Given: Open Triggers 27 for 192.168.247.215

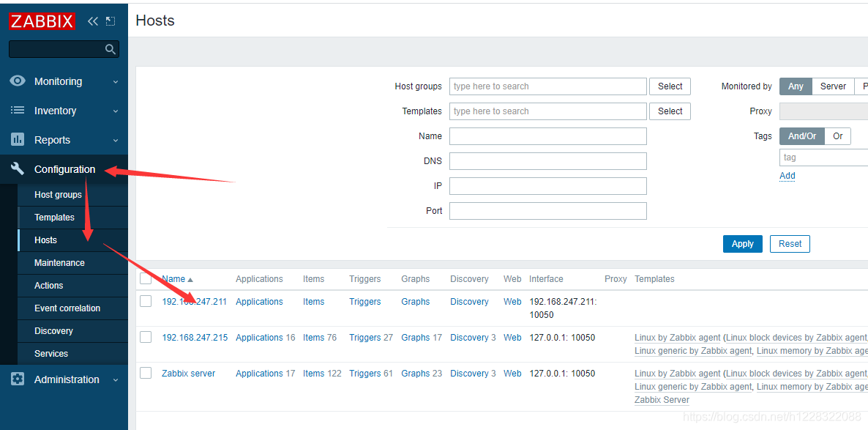Looking at the screenshot, I should coord(364,338).
